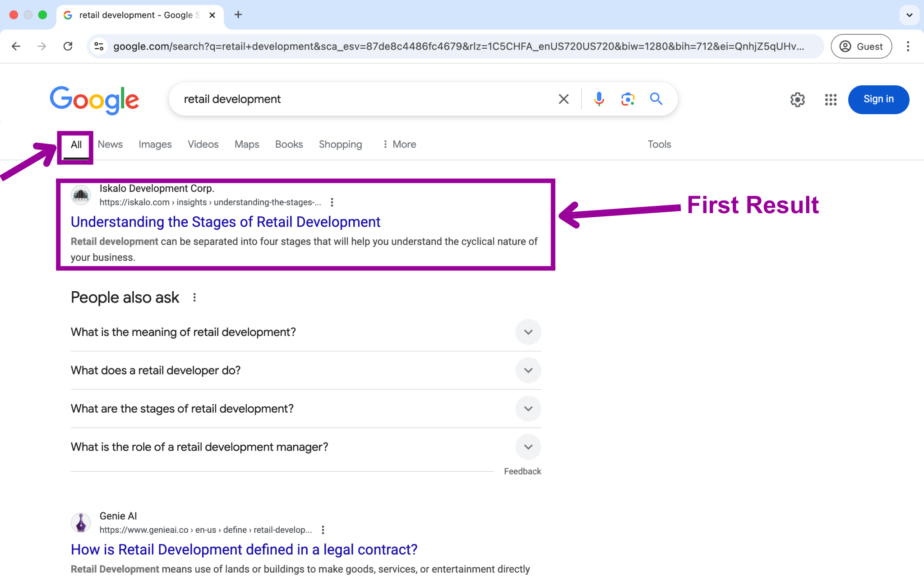Click the iskalo.com breadcrumb URL
The height and width of the screenshot is (578, 924).
coord(210,202)
